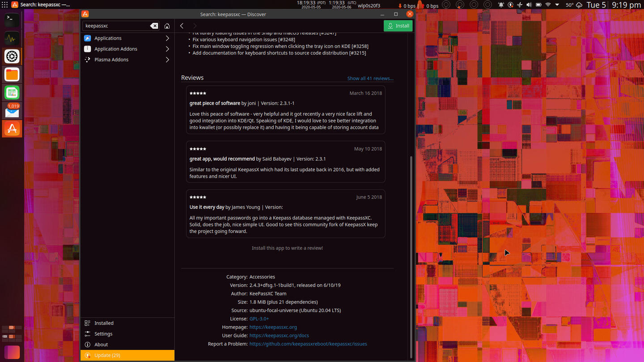644x362 pixels.
Task: Open the Wi-Fi network tray icon
Action: tap(548, 5)
